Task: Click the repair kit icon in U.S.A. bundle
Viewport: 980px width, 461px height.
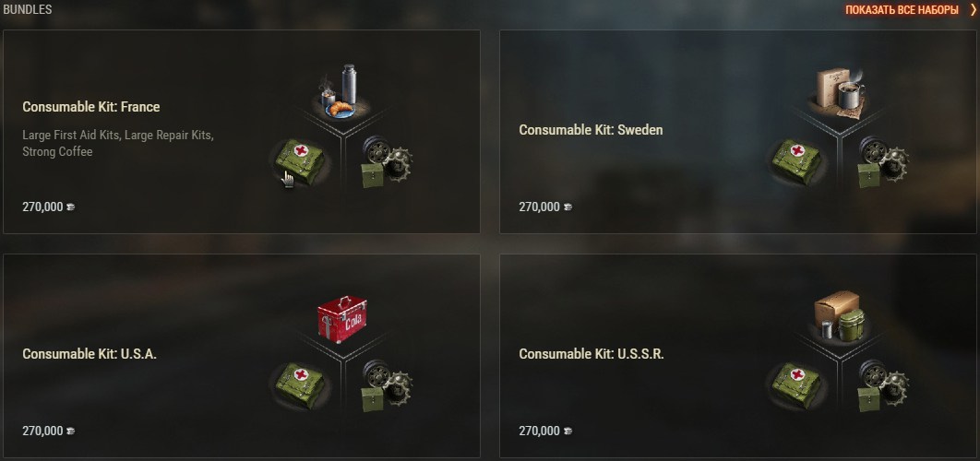Action: pos(387,386)
